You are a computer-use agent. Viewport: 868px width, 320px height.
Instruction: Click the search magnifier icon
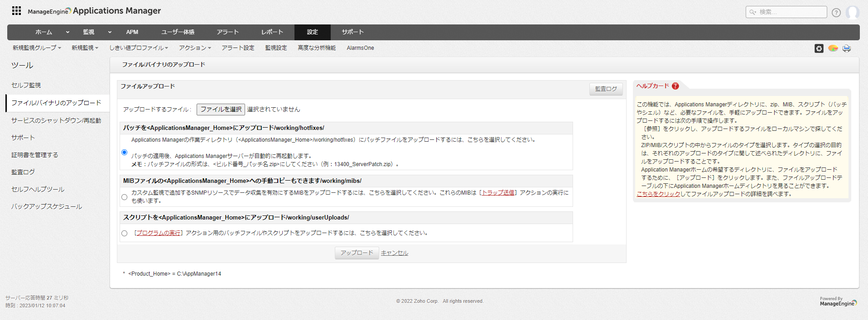click(752, 12)
